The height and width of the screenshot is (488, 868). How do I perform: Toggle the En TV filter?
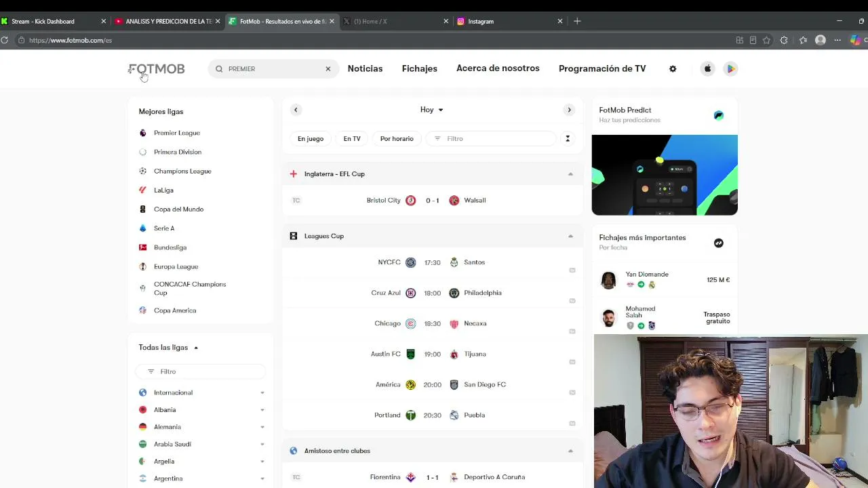(352, 138)
